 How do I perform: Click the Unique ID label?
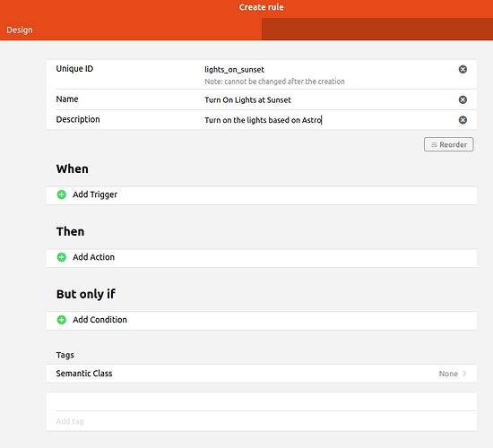pyautogui.click(x=74, y=68)
